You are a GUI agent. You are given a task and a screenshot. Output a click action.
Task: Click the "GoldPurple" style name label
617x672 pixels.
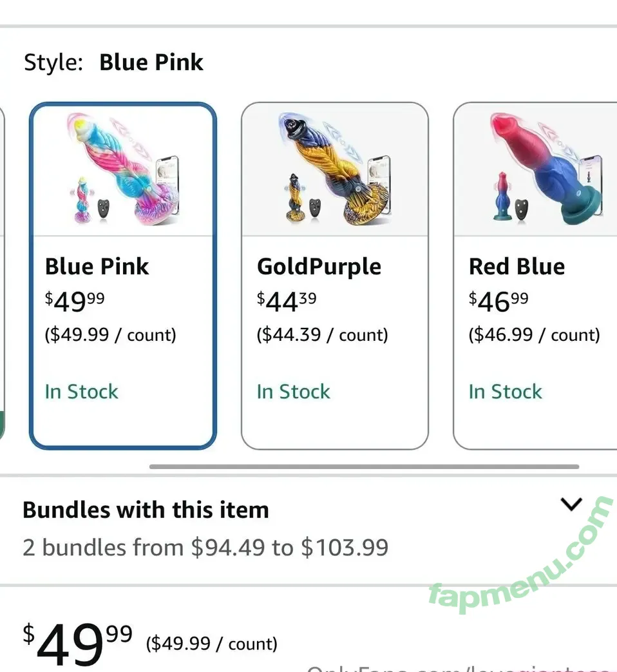pyautogui.click(x=319, y=267)
